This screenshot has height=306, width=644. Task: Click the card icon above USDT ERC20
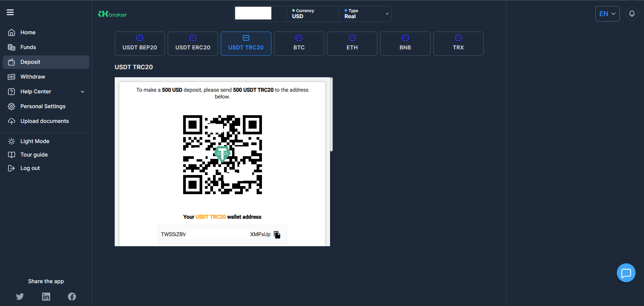pyautogui.click(x=193, y=38)
